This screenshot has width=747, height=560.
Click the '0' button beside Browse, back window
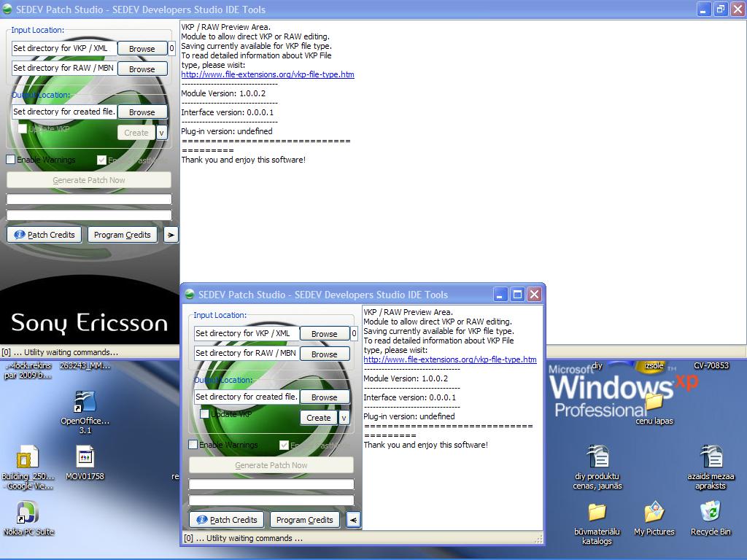[x=172, y=49]
